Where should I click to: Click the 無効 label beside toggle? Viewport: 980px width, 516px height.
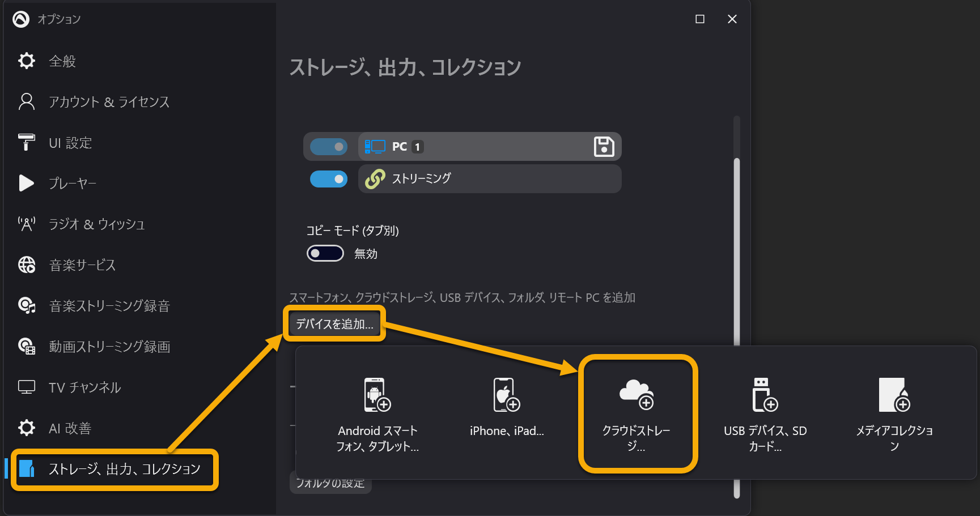tap(366, 254)
